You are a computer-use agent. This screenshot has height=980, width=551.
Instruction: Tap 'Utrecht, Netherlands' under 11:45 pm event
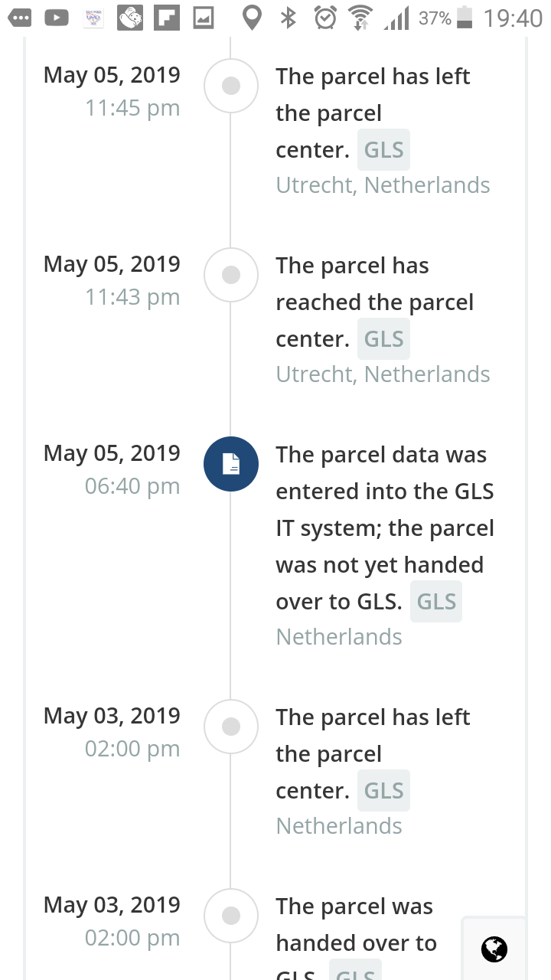point(383,185)
